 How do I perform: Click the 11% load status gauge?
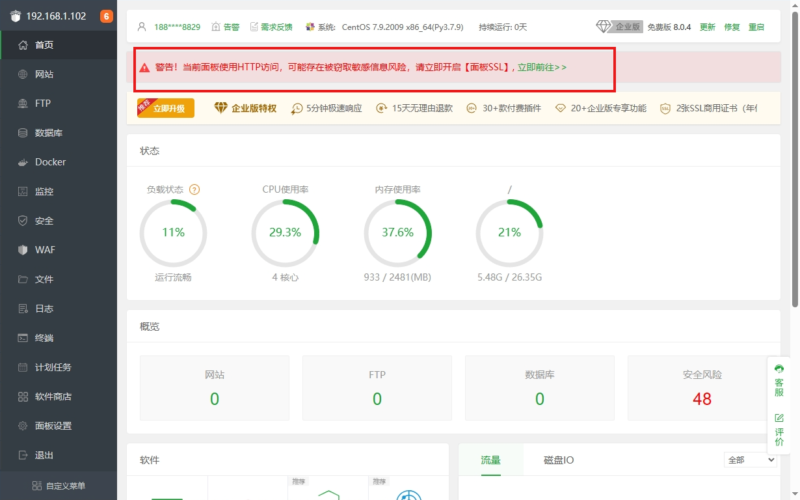click(x=173, y=233)
